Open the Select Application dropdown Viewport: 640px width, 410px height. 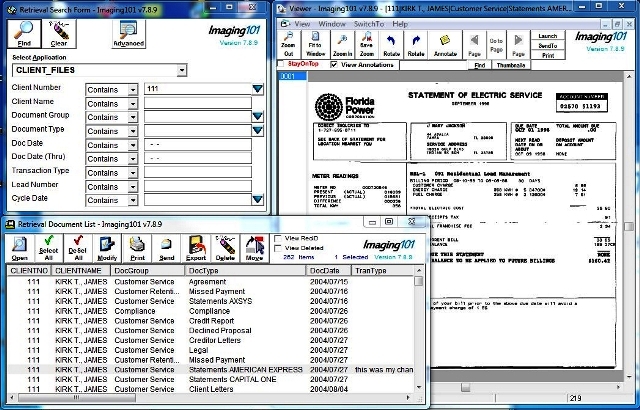[x=182, y=70]
